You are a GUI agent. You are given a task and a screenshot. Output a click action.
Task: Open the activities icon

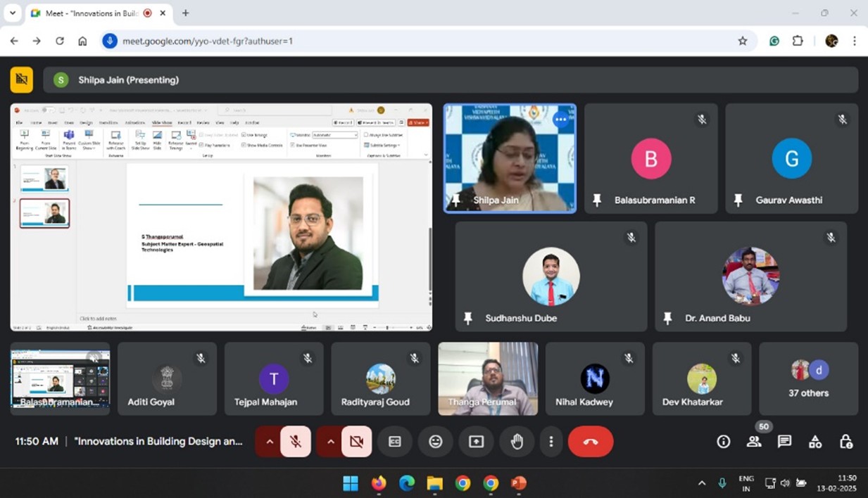tap(815, 442)
